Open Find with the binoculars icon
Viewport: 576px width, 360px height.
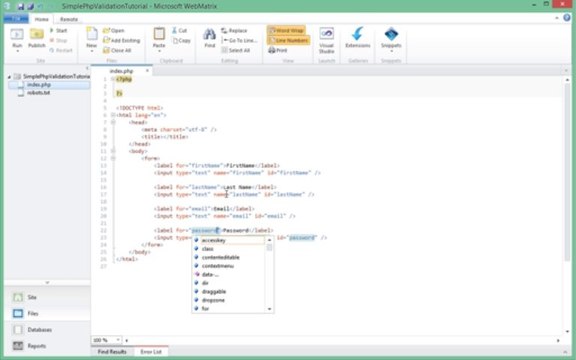coord(209,35)
